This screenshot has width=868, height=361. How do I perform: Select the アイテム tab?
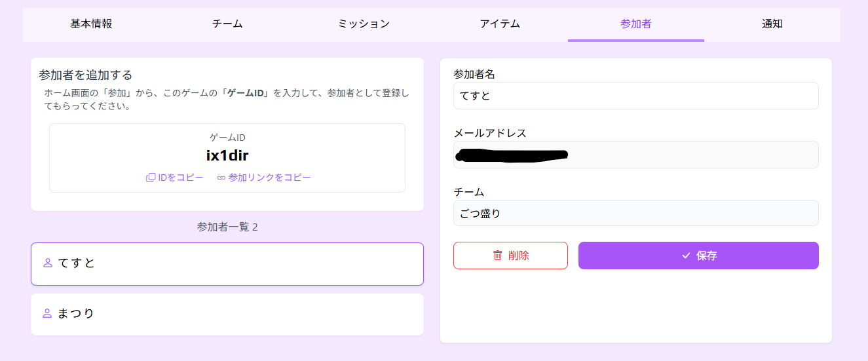(500, 24)
